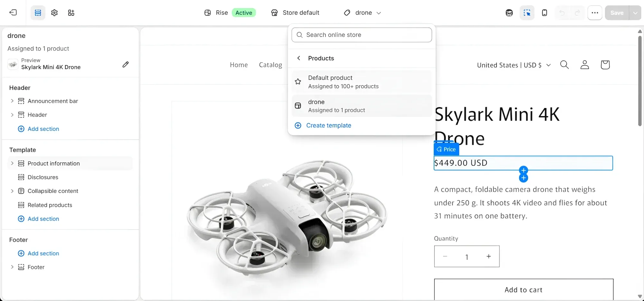Click the Save button

pyautogui.click(x=617, y=13)
